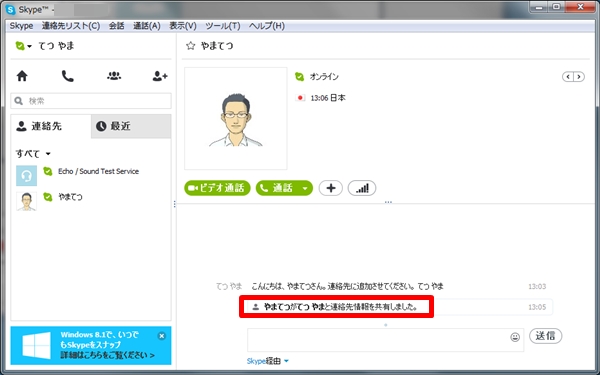Open the 通話(A) menu
The image size is (600, 375).
[x=147, y=26]
